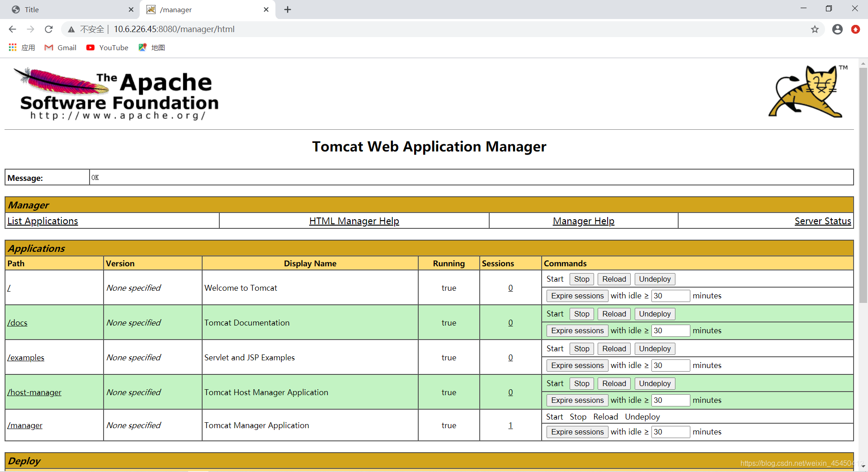Click the scrollbar up arrow
Image resolution: width=868 pixels, height=472 pixels.
tap(863, 63)
